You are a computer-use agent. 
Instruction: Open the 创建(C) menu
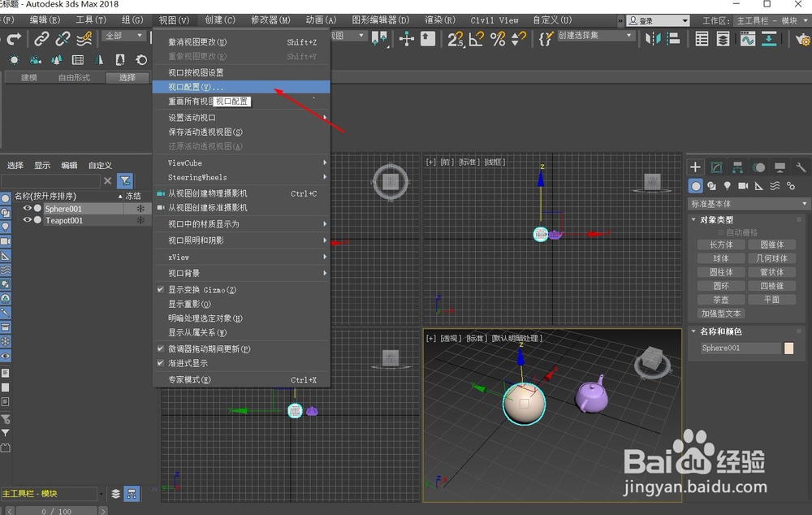[220, 19]
